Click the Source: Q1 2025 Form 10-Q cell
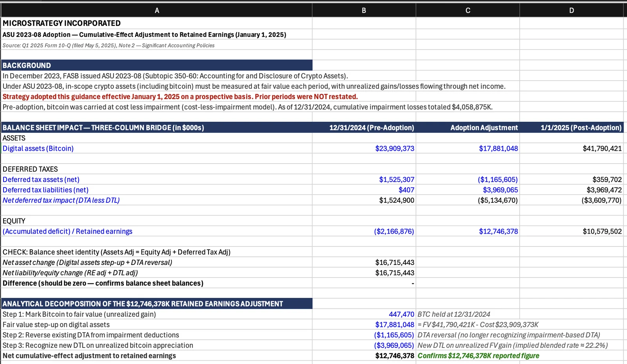 pyautogui.click(x=157, y=45)
